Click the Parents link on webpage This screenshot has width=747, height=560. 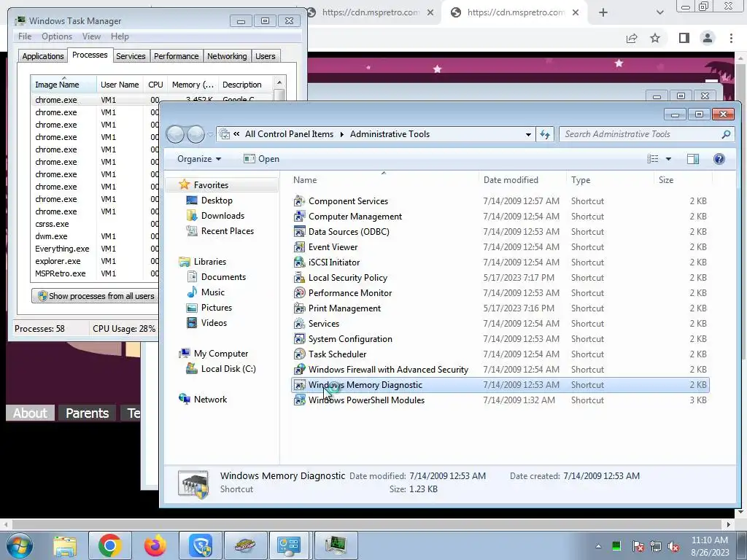pyautogui.click(x=88, y=413)
